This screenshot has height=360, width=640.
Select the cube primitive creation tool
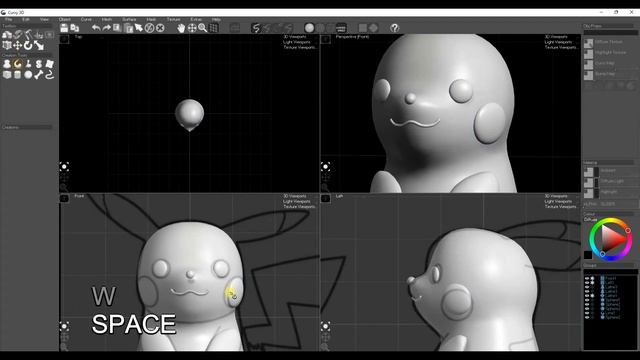(x=7, y=75)
